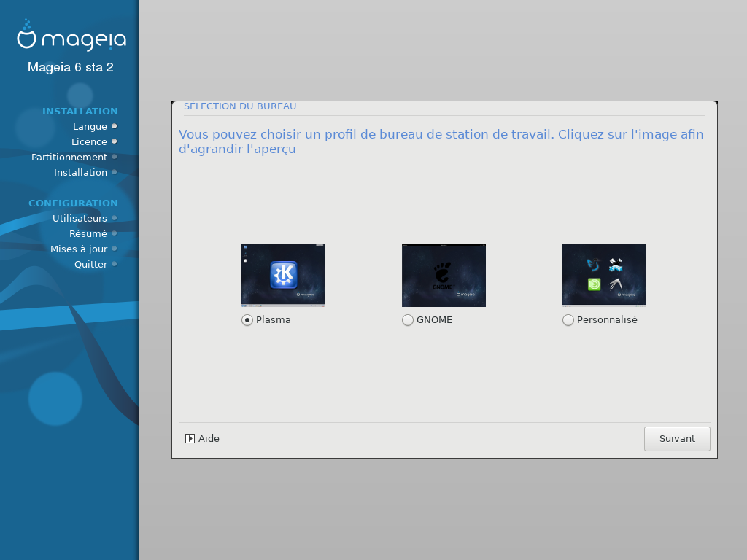
Task: Select the Plasma radio button
Action: pos(247,320)
